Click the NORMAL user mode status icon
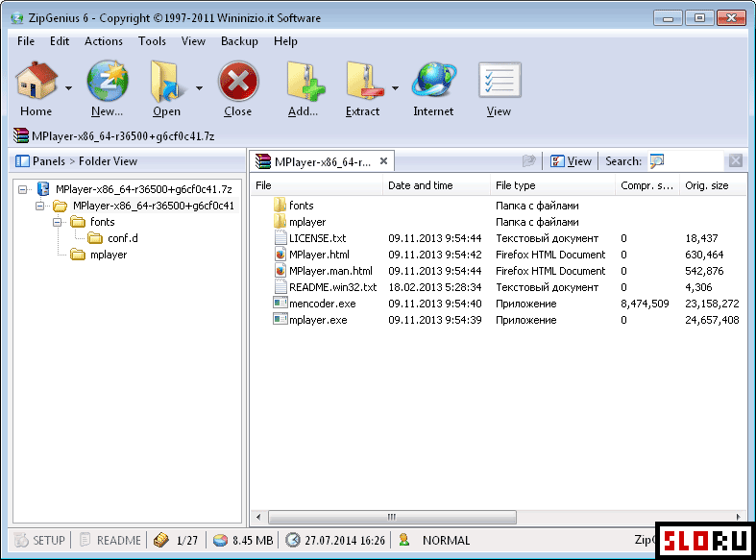 (x=404, y=540)
